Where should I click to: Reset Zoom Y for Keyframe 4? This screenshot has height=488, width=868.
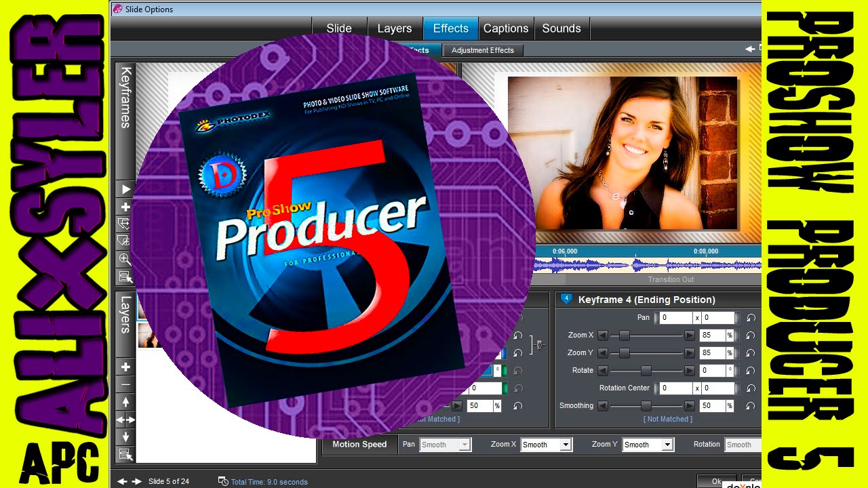pyautogui.click(x=751, y=352)
